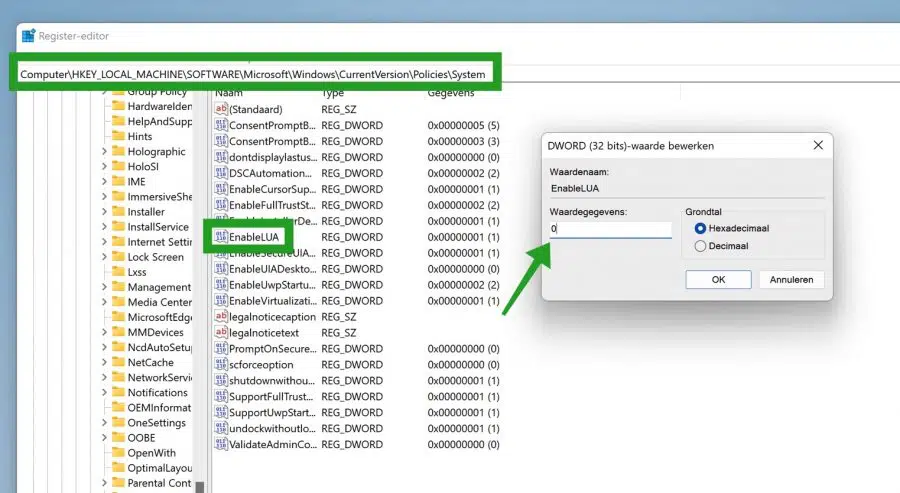
Task: Click the Waardegegevens input field
Action: (610, 229)
